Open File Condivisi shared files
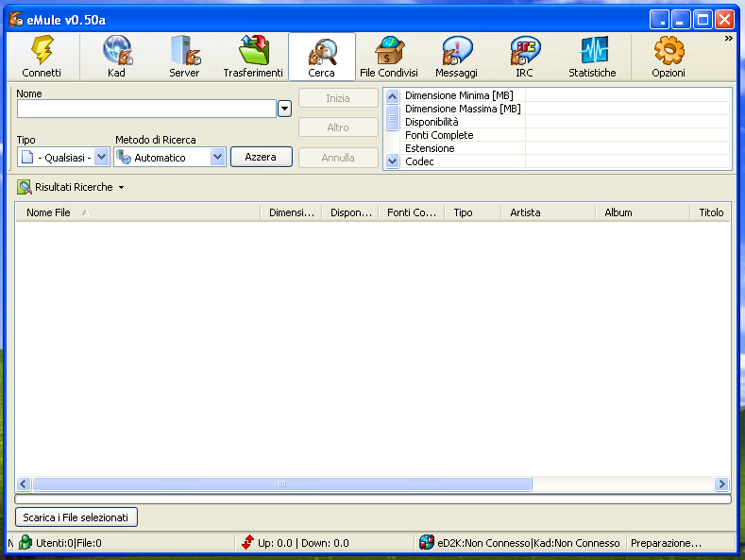 tap(388, 52)
